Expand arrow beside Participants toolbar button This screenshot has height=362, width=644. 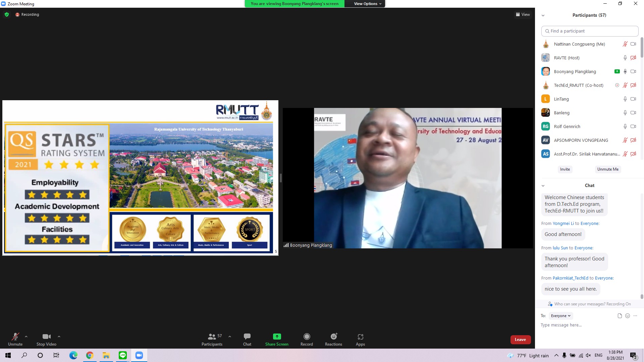point(230,337)
